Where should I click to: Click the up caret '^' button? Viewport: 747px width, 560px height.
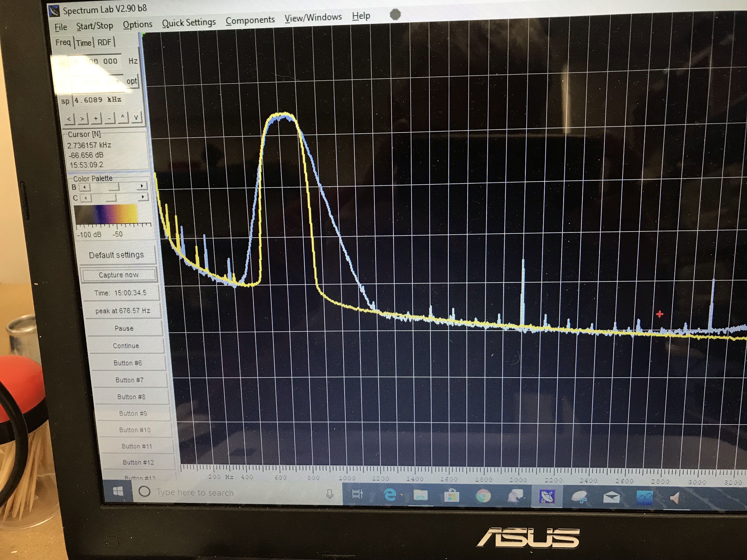click(123, 117)
